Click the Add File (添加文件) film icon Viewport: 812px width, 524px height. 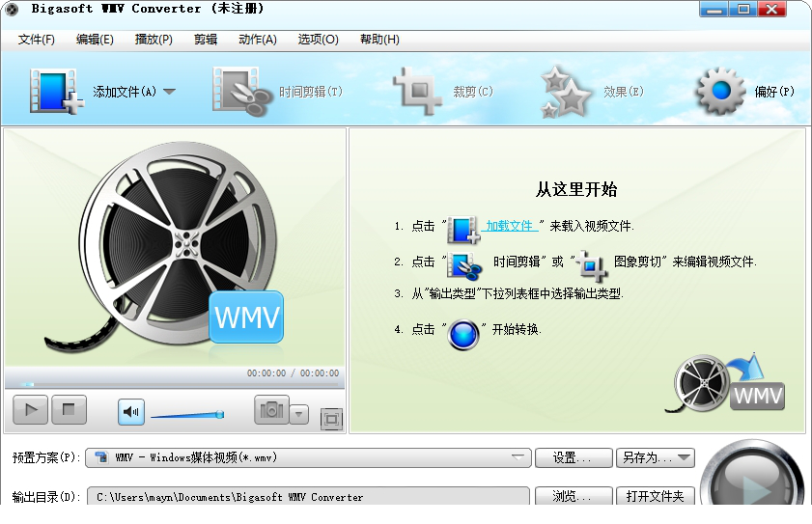click(x=55, y=92)
